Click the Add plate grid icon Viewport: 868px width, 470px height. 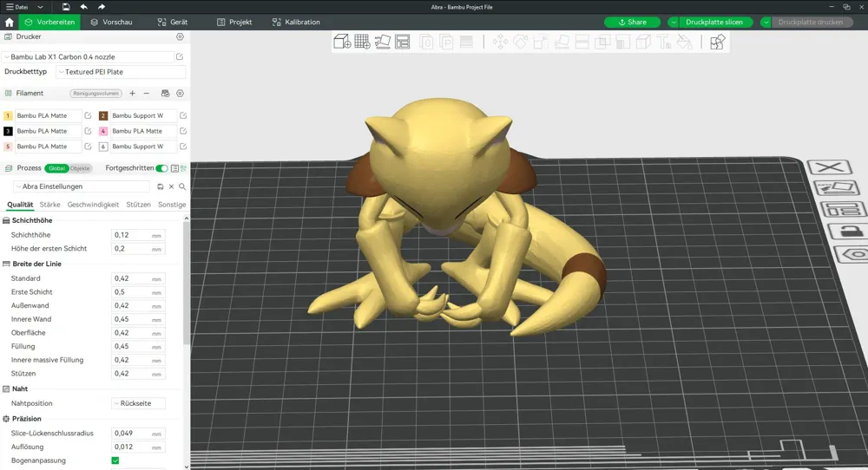(x=362, y=42)
